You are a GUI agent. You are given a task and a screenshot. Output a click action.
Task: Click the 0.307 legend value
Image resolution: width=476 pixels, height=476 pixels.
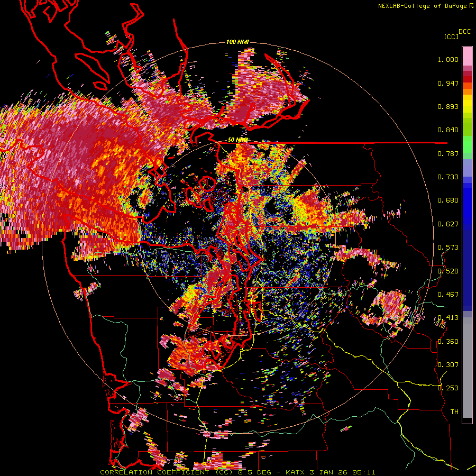(x=448, y=365)
